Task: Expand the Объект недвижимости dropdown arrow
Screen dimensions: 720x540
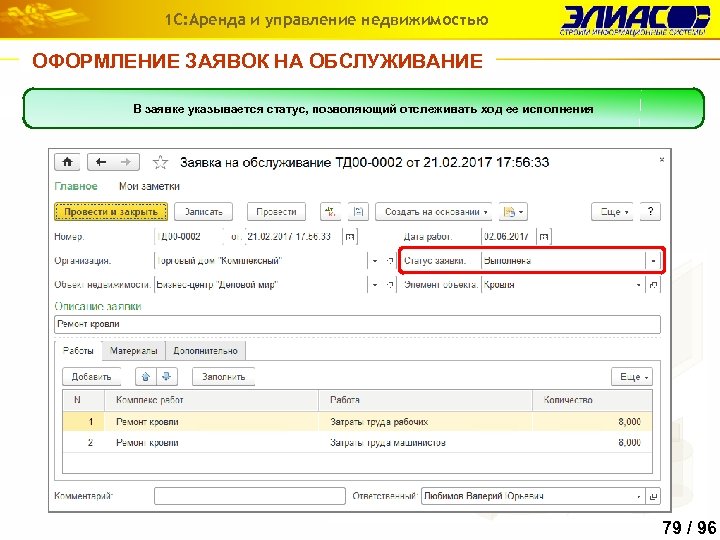Action: click(x=375, y=285)
